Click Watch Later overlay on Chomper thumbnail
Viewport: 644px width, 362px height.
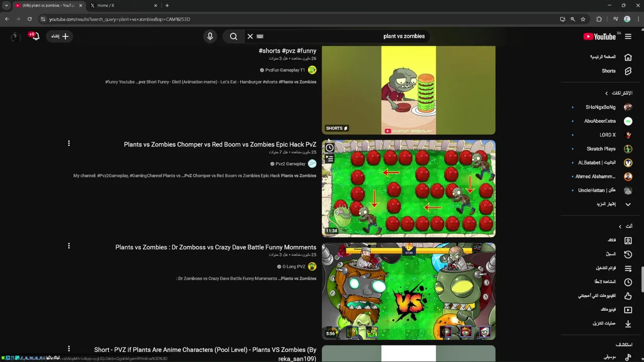click(x=329, y=148)
